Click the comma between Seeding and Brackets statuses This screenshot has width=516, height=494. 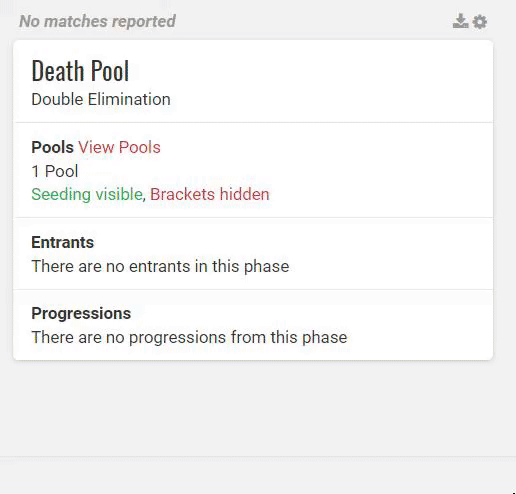tap(144, 199)
